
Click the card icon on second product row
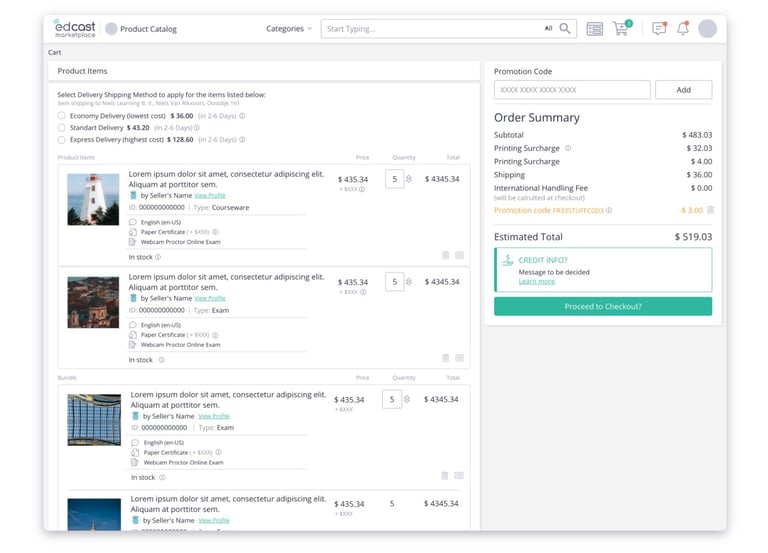(x=459, y=358)
